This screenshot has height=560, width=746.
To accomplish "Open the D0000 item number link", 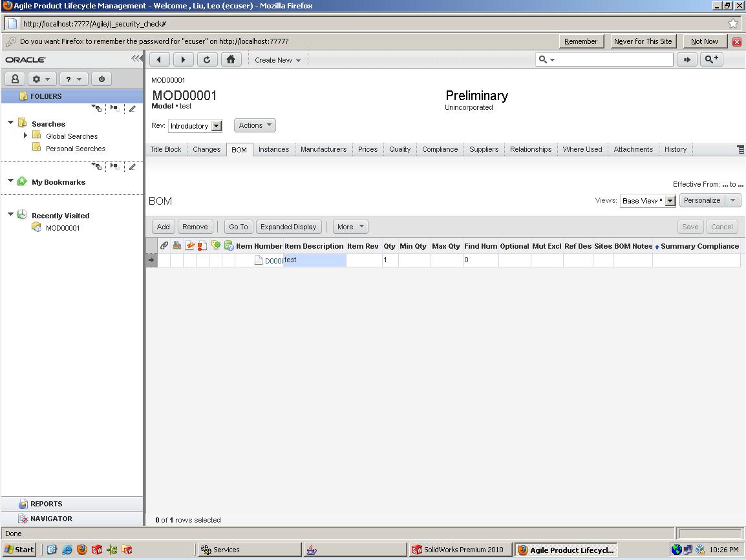I will 273,260.
